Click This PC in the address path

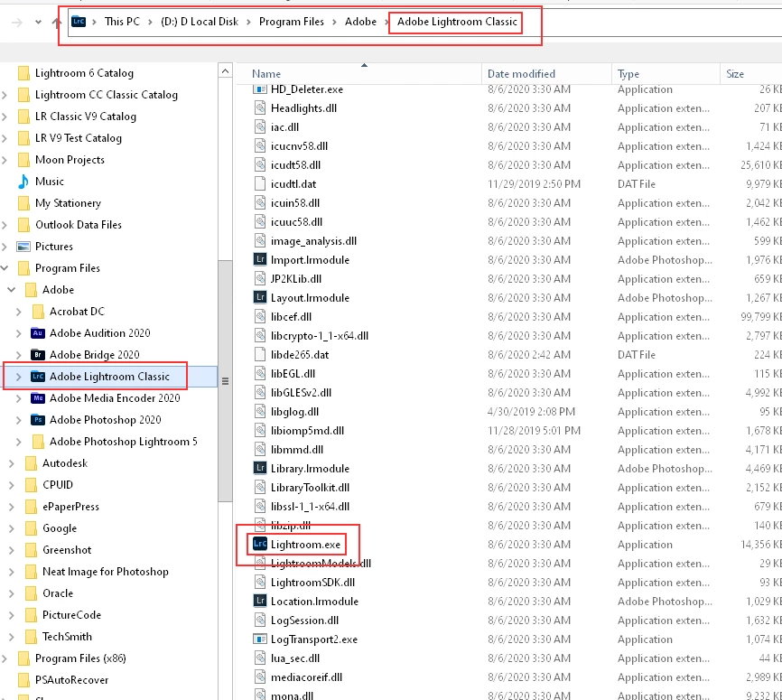[122, 22]
